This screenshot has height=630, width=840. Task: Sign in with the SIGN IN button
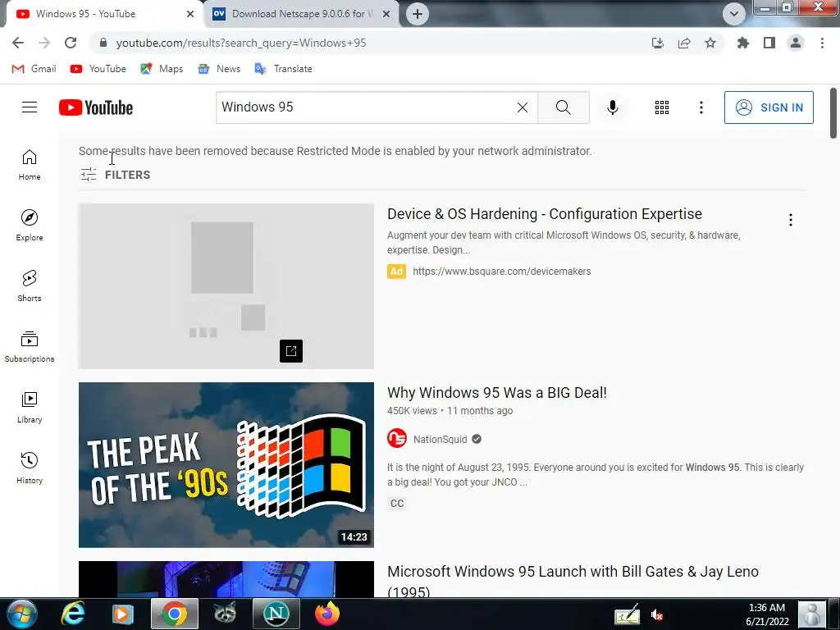(x=769, y=107)
